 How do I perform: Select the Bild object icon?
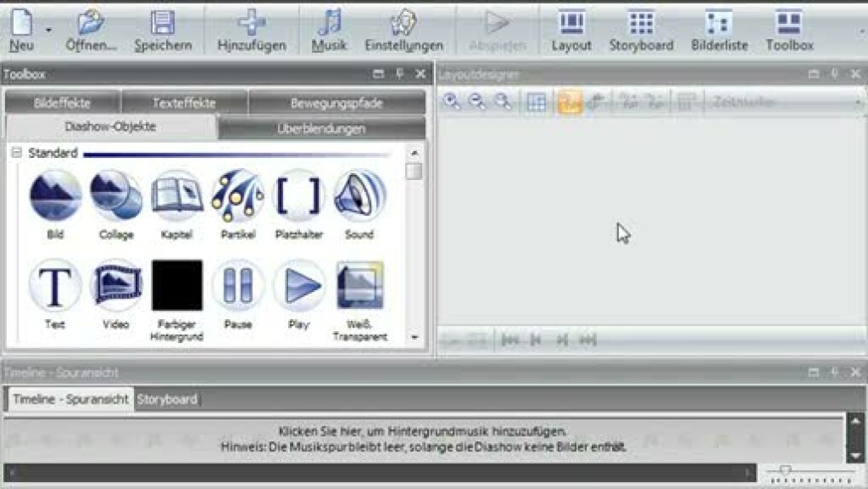(55, 195)
